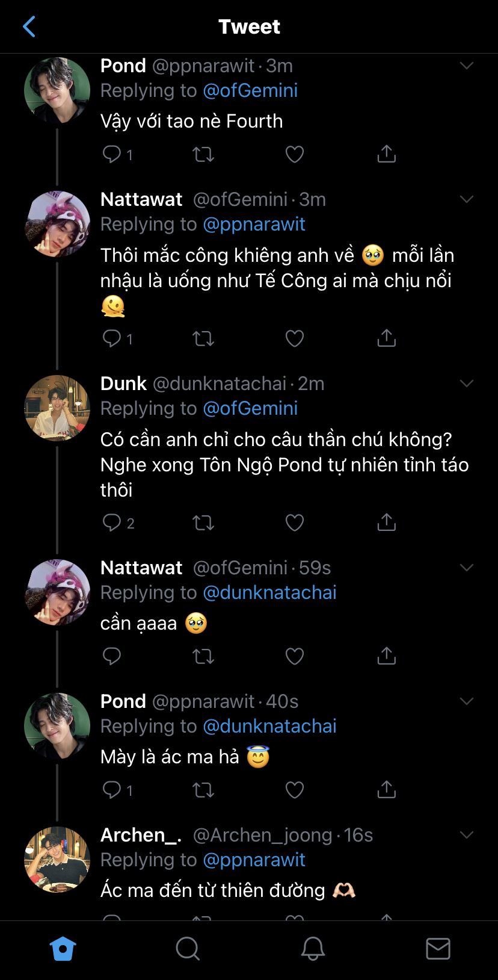
Task: Like Nattawat's tweet about Tế Công
Action: coord(294,339)
